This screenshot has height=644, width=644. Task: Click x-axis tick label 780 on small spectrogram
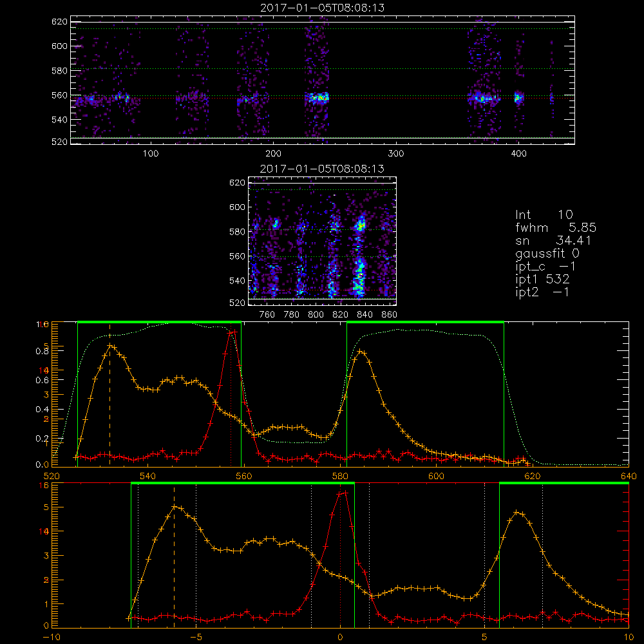click(x=292, y=315)
